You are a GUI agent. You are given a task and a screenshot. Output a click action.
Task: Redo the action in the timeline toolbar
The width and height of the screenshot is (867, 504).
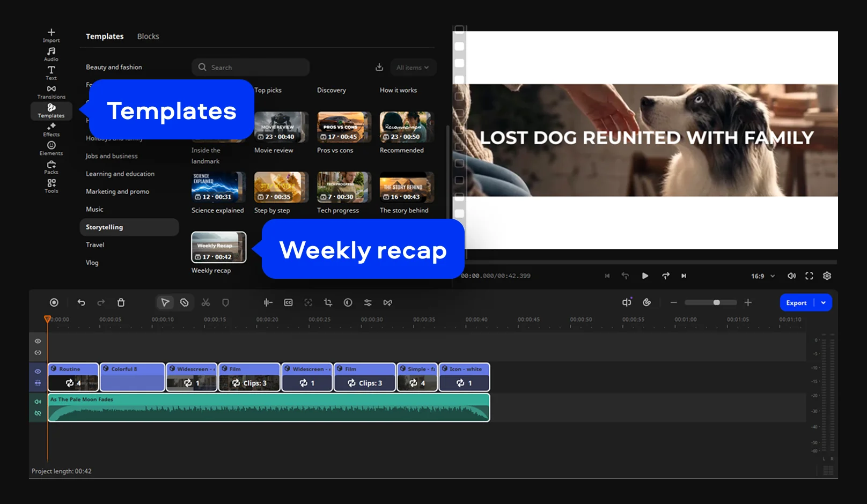point(101,302)
